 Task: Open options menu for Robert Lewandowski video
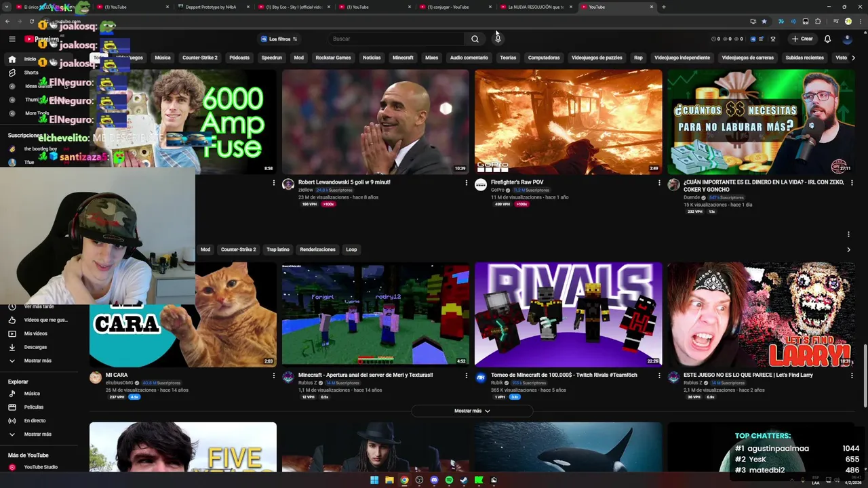coord(466,183)
